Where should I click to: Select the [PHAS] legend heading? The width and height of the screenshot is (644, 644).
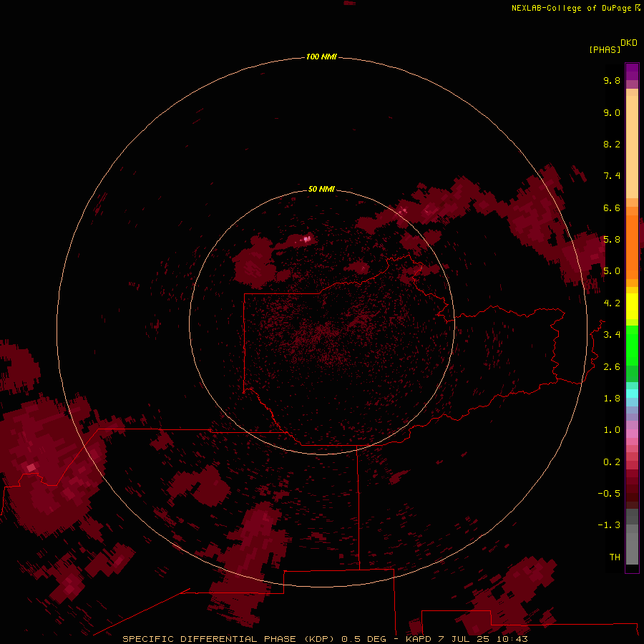click(x=605, y=49)
